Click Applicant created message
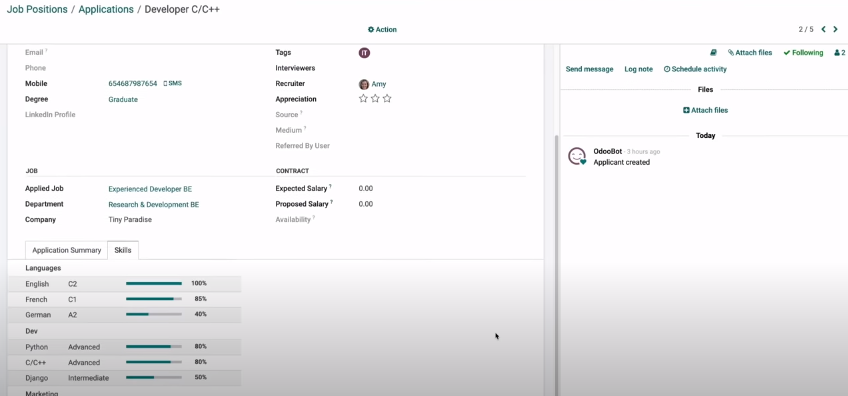Image resolution: width=848 pixels, height=396 pixels. pos(621,162)
